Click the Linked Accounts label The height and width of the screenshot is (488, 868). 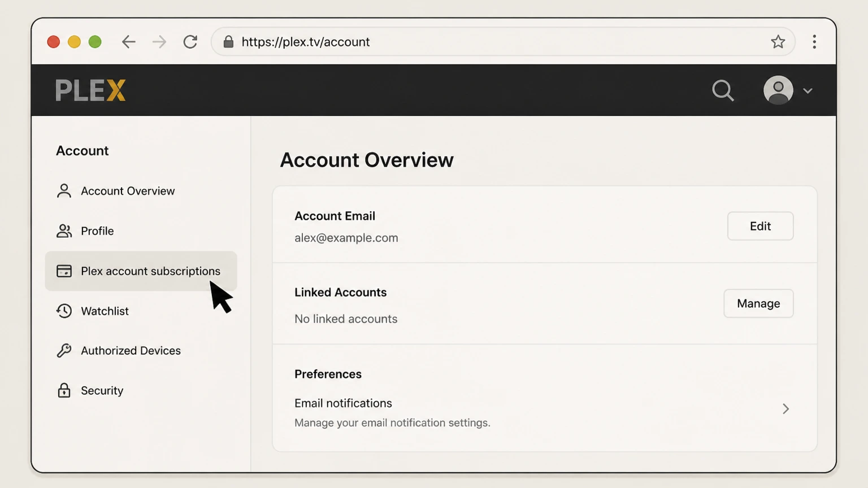(340, 292)
